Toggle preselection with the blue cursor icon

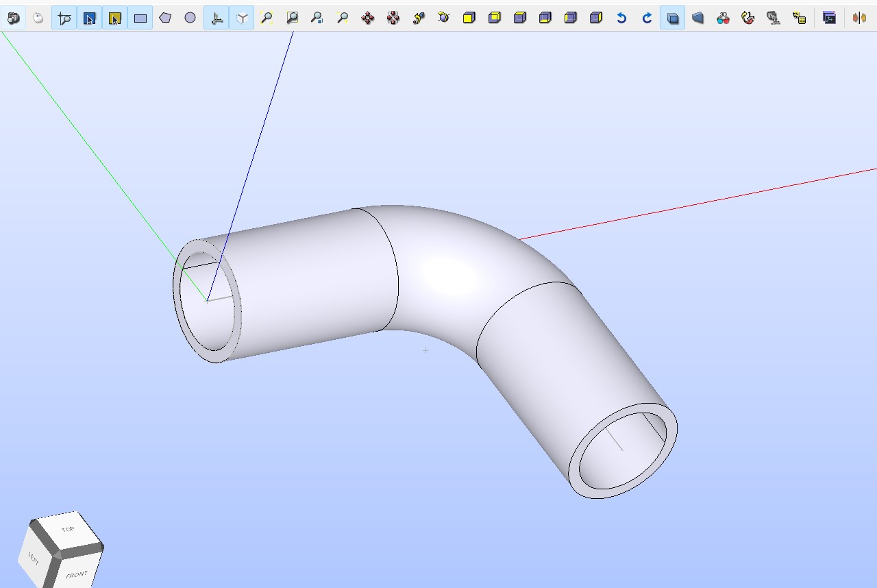click(89, 18)
